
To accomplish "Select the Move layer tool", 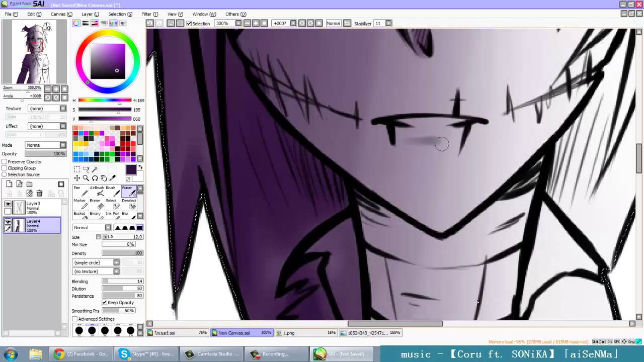I will coord(77,178).
